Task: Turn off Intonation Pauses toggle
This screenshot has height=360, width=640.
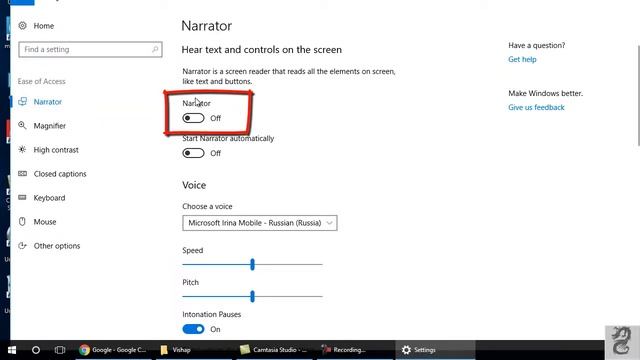Action: (193, 329)
